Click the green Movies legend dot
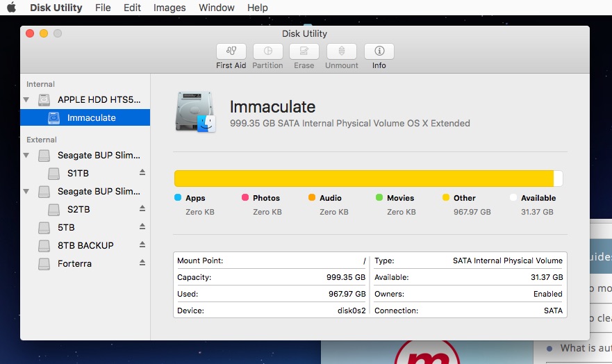The image size is (612, 364). pyautogui.click(x=379, y=197)
